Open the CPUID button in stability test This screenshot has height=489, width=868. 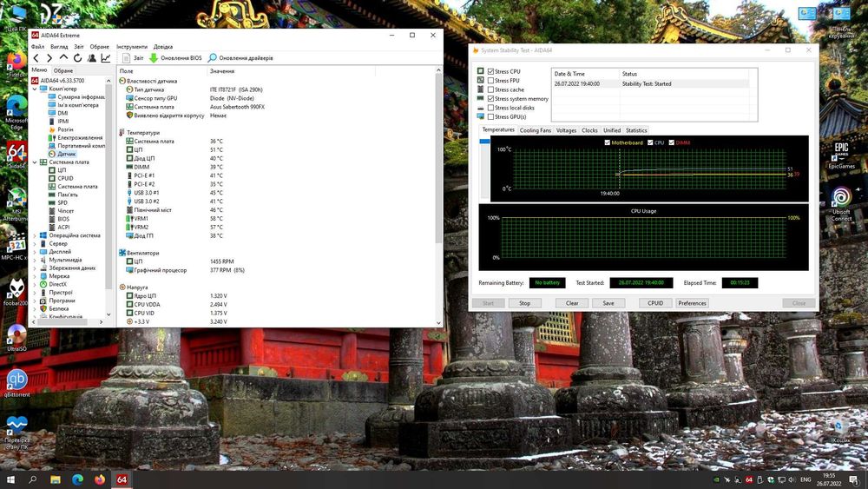pyautogui.click(x=655, y=303)
